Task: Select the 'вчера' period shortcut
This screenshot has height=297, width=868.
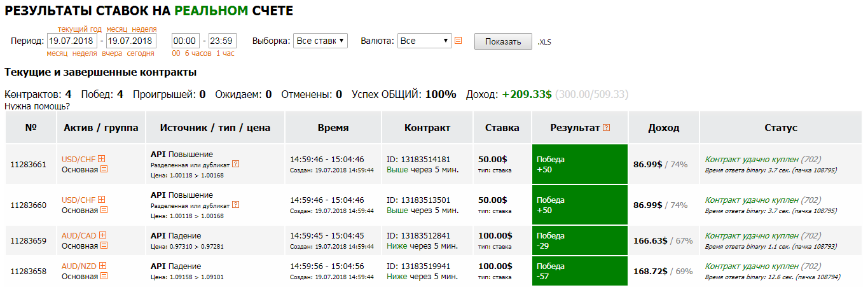Action: click(112, 53)
